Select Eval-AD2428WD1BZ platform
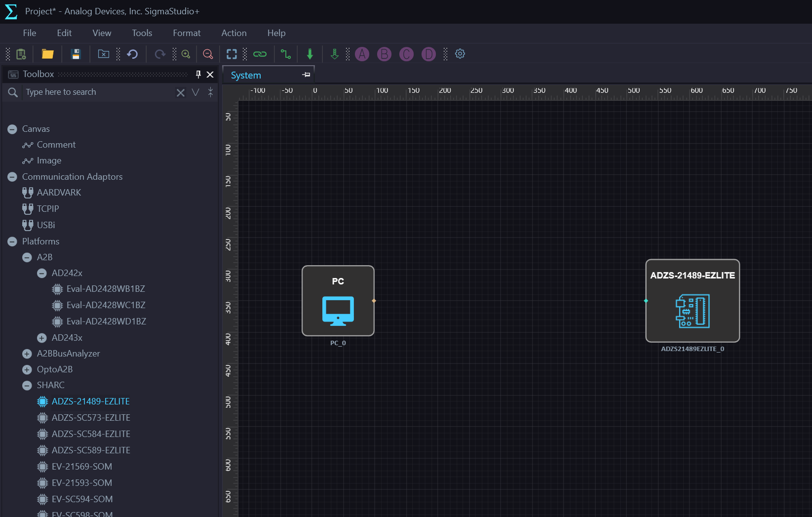This screenshot has height=517, width=812. pos(106,321)
